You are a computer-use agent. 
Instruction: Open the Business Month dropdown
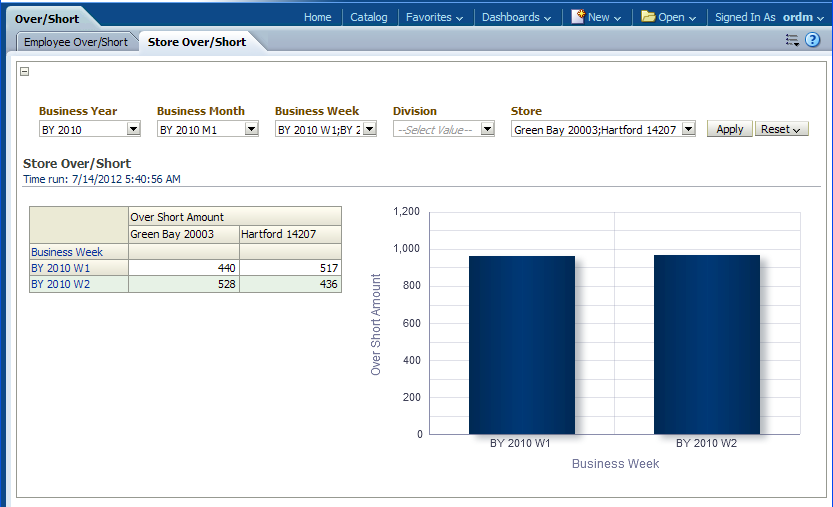[x=251, y=129]
